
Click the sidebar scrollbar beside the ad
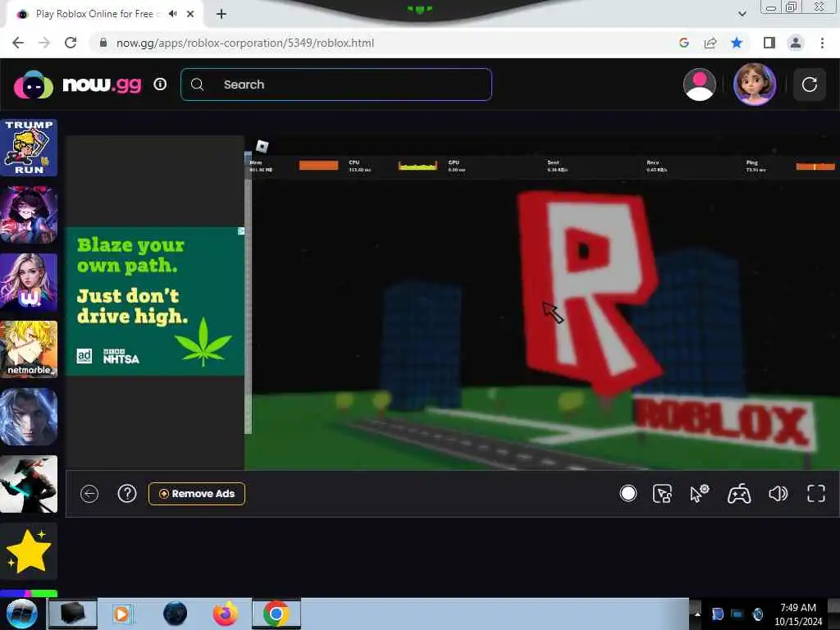coord(248,293)
